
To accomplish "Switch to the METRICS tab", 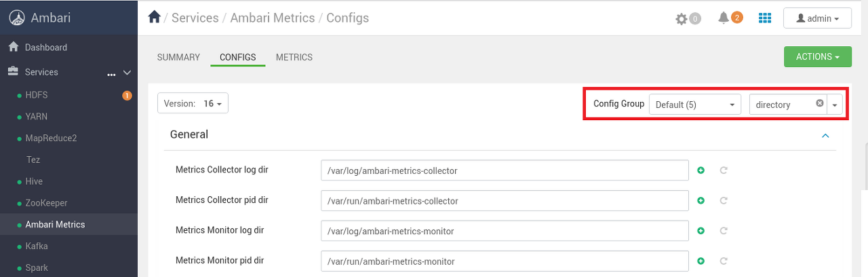I will [294, 57].
